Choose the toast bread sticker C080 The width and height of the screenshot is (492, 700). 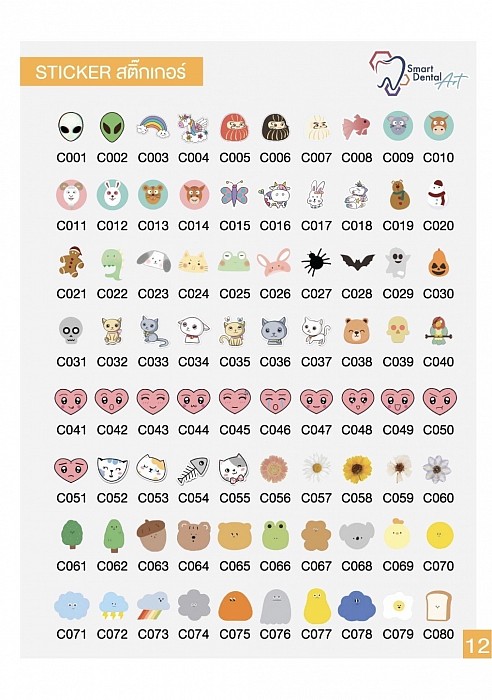tap(438, 606)
